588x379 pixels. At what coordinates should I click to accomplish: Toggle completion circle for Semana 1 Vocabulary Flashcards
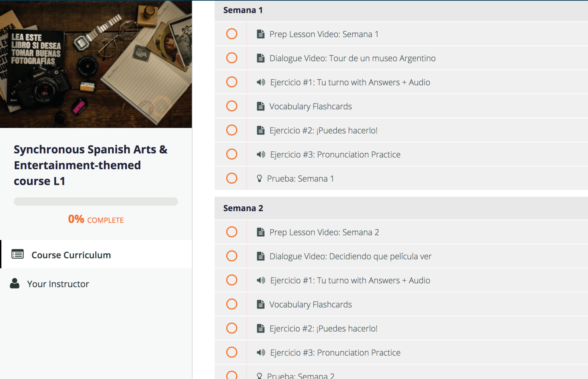(x=232, y=106)
